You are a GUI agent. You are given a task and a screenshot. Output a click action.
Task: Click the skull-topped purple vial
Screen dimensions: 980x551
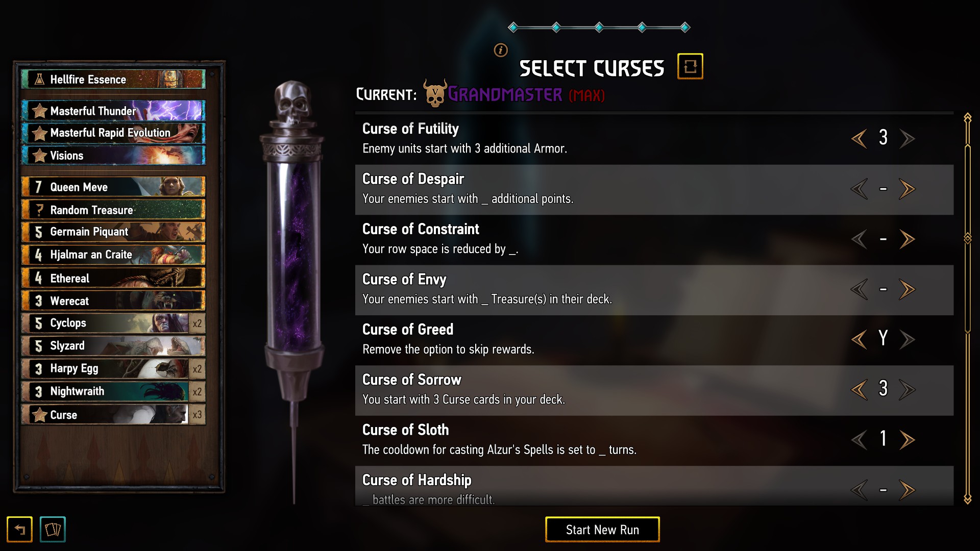pos(293,286)
